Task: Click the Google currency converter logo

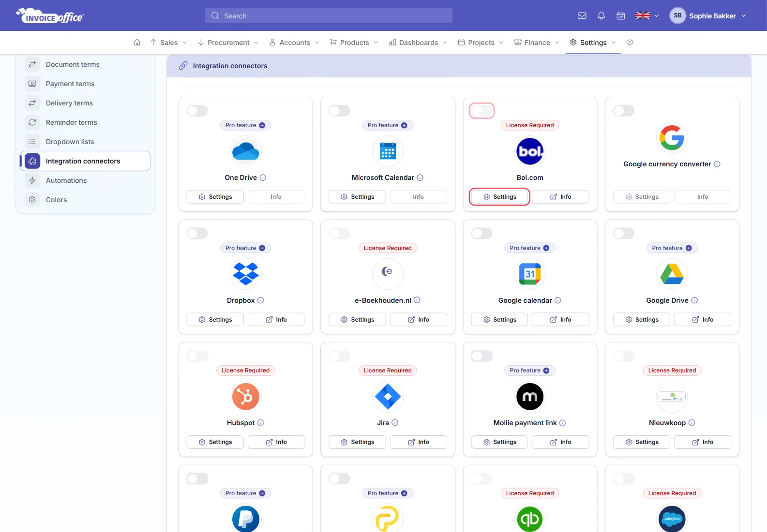Action: click(672, 138)
